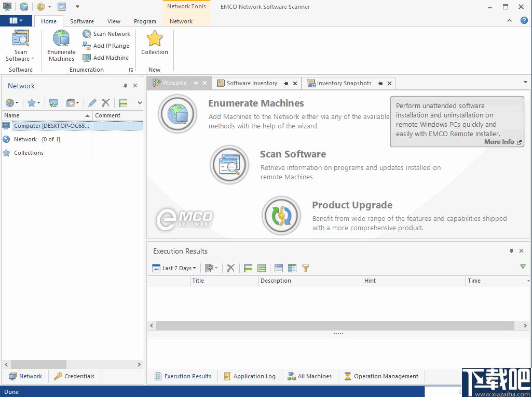Switch to Inventory Snapshots document tab
Viewport: 532px width, 397px height.
point(344,83)
